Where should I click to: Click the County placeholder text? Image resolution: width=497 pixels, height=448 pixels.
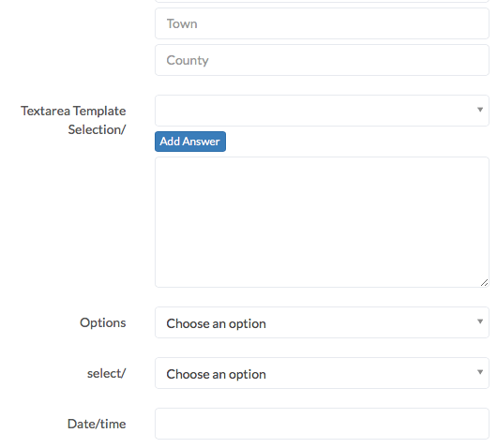(188, 61)
